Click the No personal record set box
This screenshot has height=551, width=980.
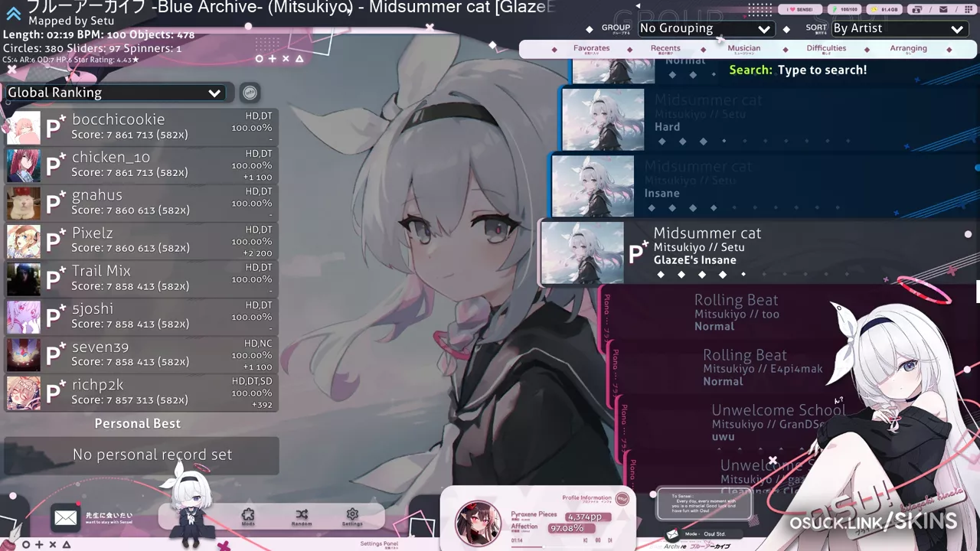(x=142, y=455)
